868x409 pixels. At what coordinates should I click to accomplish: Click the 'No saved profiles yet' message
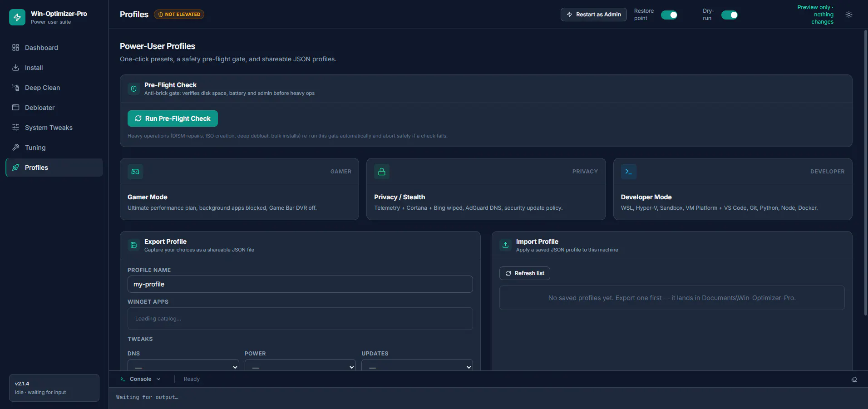672,298
